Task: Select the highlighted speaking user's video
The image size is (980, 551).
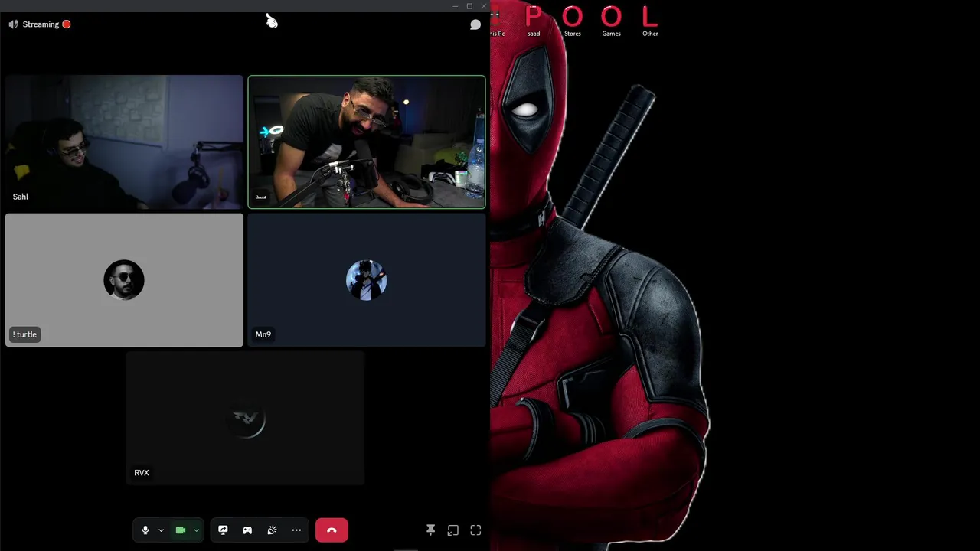Action: pos(367,142)
